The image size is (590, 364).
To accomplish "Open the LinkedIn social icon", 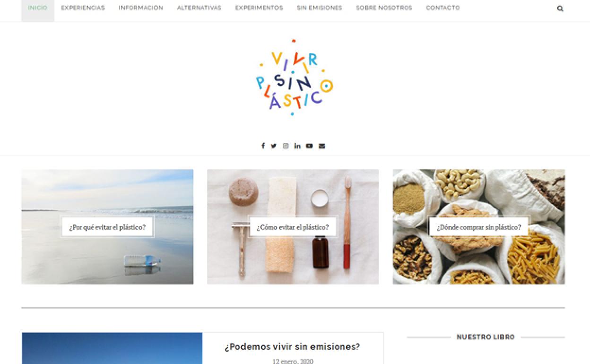I will click(x=297, y=146).
